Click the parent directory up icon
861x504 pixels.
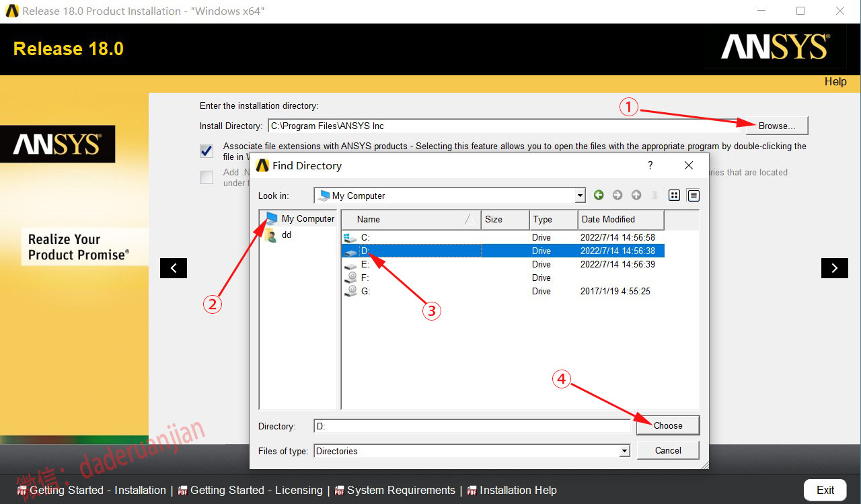(x=636, y=196)
